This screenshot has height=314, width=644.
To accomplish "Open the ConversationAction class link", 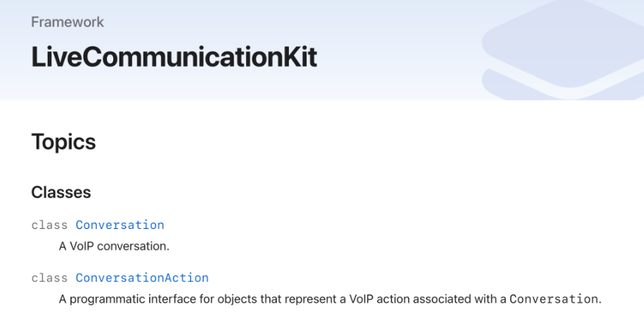I will click(142, 277).
